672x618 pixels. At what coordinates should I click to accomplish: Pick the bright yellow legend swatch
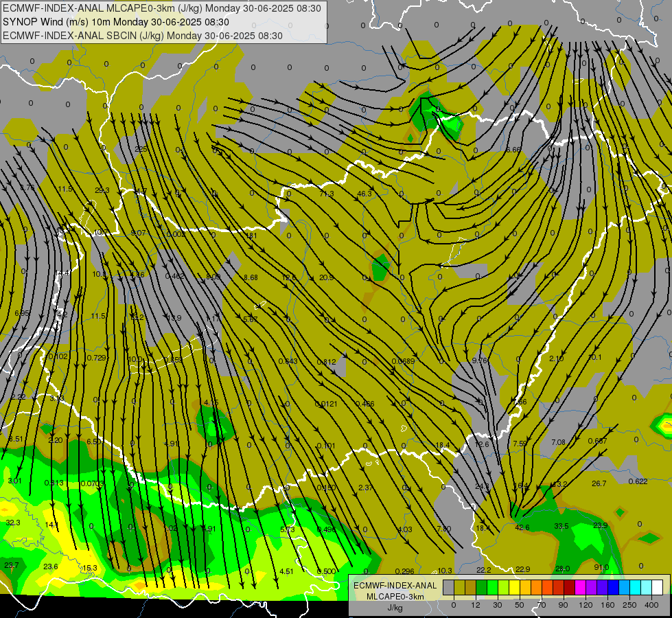tap(515, 587)
